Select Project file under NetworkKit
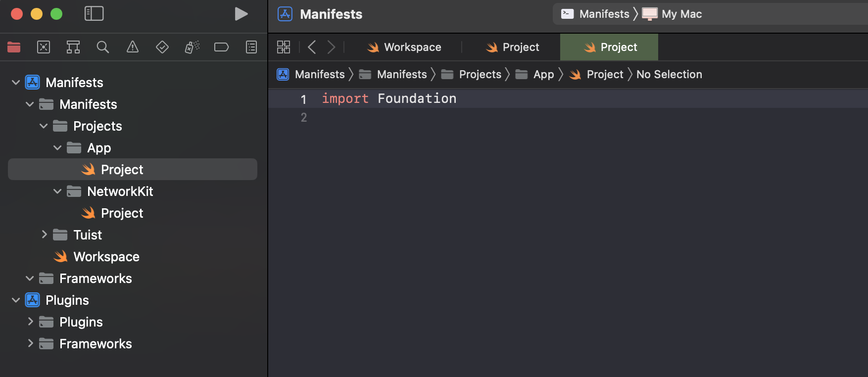Image resolution: width=868 pixels, height=377 pixels. tap(133, 213)
